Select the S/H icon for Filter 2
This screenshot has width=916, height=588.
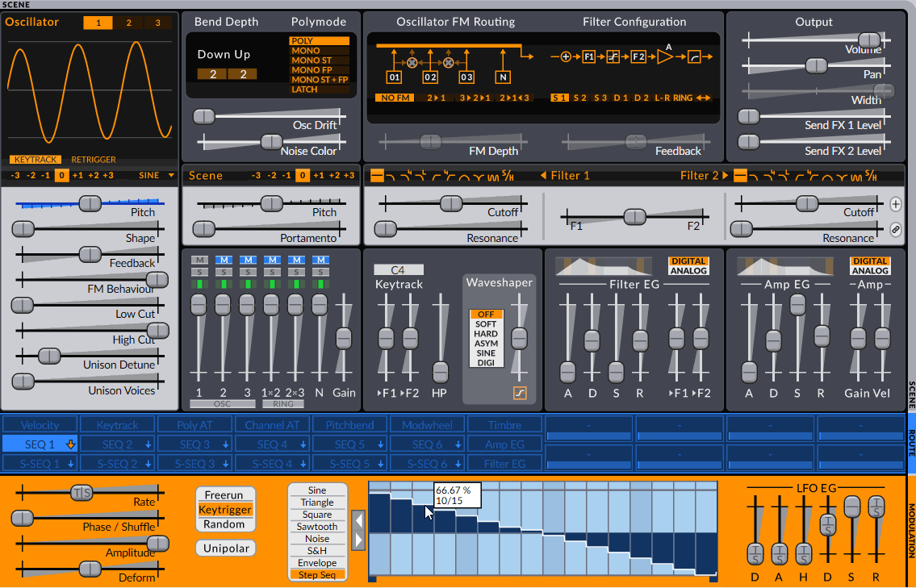point(871,175)
